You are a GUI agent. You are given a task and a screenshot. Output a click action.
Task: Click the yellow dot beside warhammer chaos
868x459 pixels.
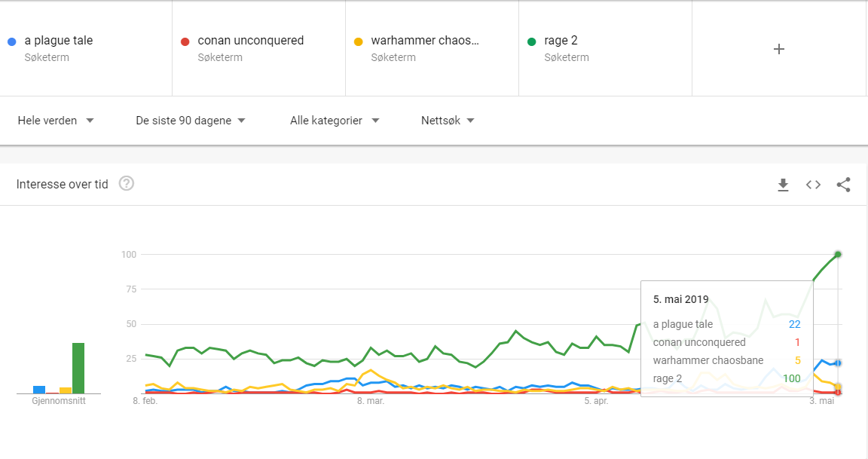[358, 41]
